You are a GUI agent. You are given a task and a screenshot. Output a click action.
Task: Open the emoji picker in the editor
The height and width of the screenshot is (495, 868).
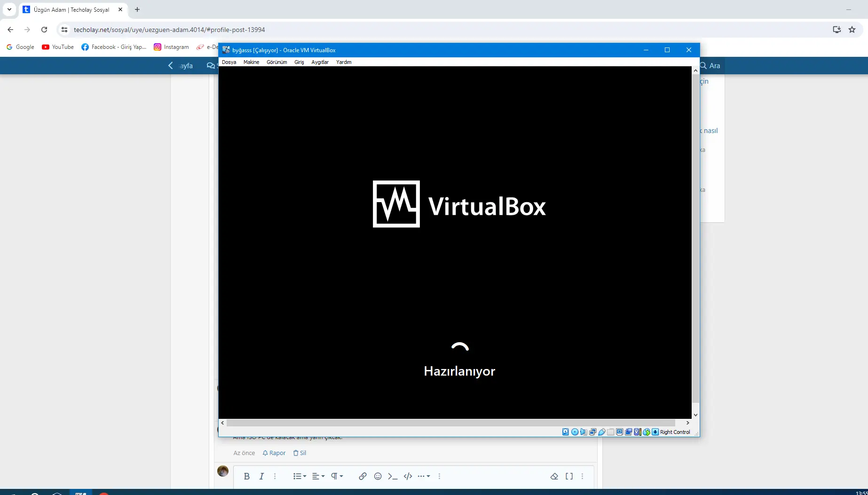click(378, 476)
